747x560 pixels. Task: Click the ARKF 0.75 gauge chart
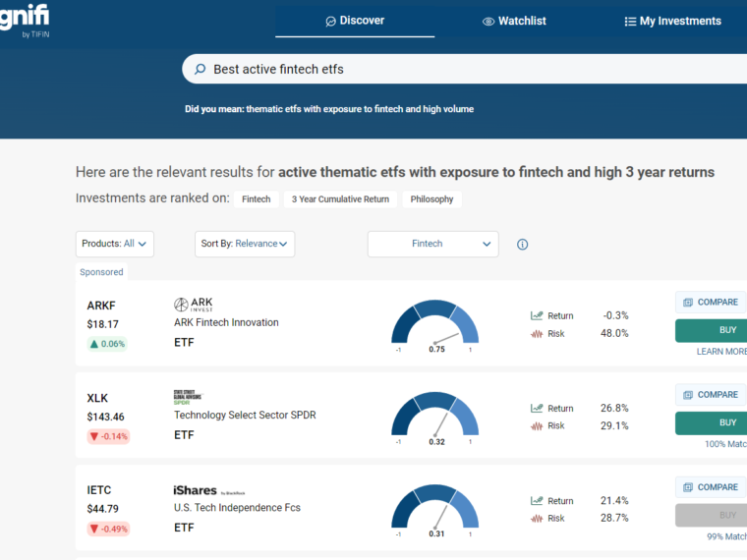click(x=435, y=326)
